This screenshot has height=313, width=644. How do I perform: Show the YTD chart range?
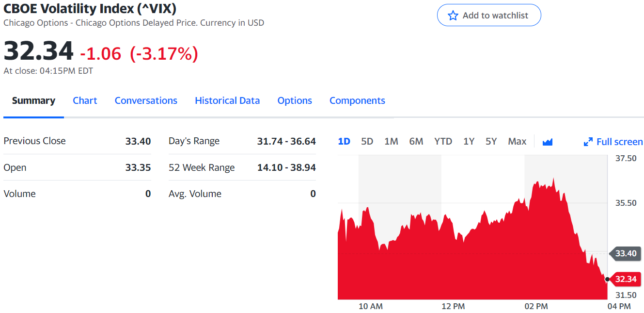click(x=443, y=141)
